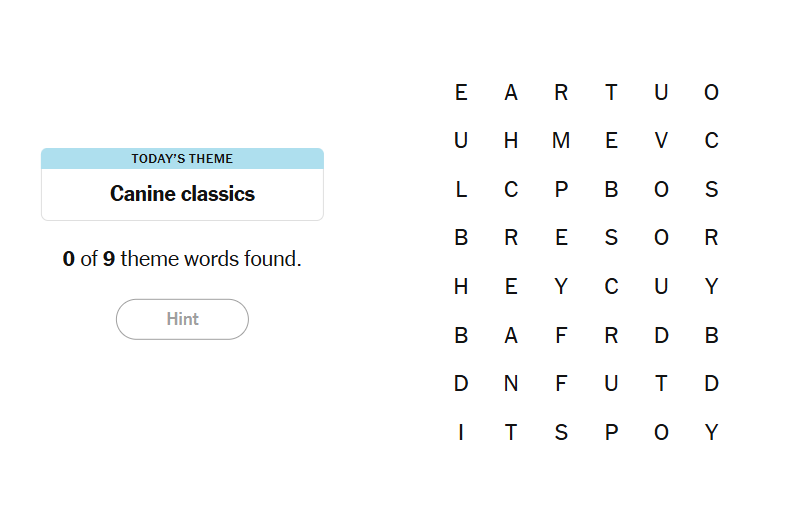Select the O in the top-right corner
Screen dimensions: 794x527
(711, 93)
